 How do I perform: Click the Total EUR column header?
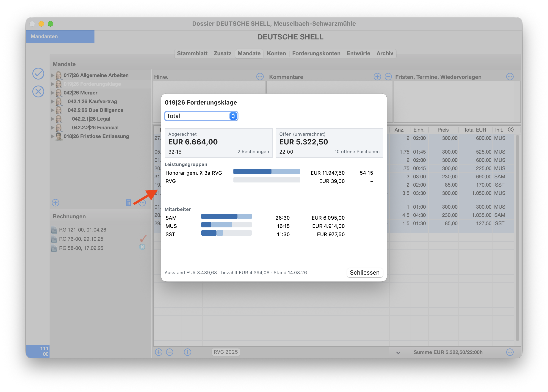click(475, 130)
